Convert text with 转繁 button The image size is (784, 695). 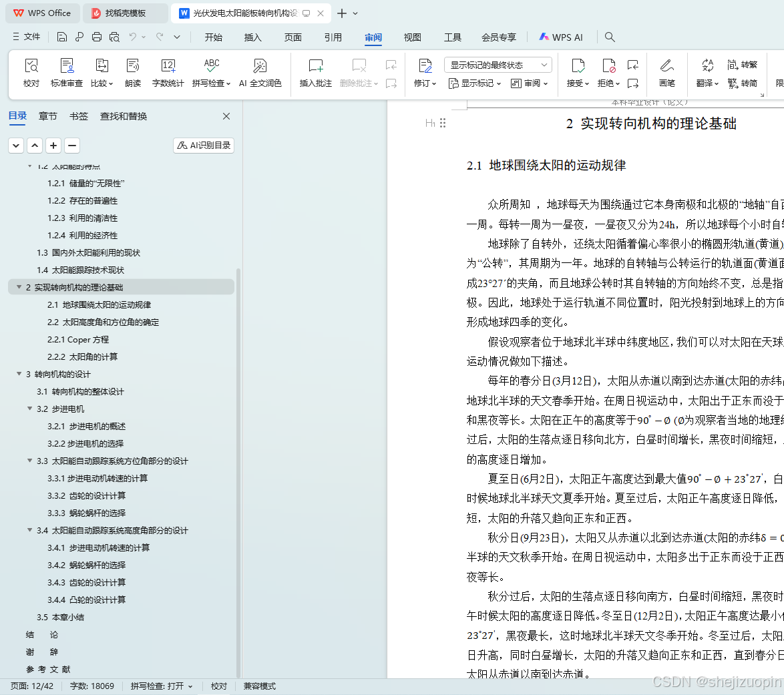coord(743,65)
